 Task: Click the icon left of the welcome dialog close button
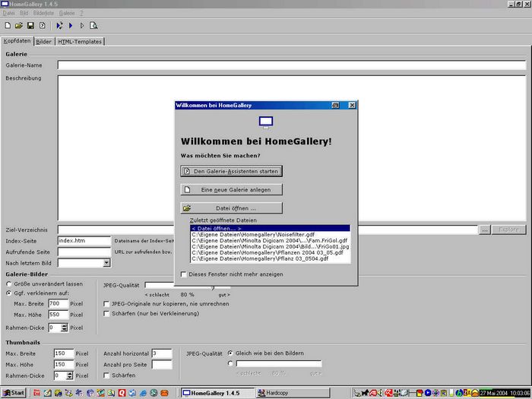[335, 105]
